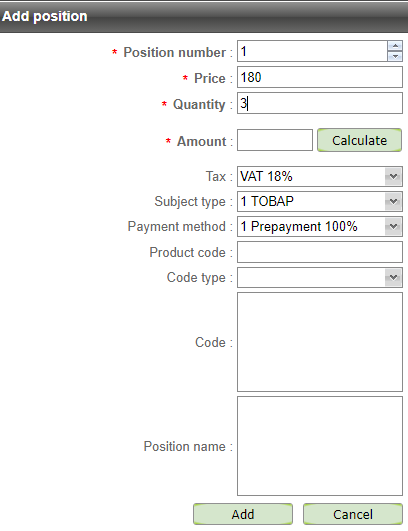This screenshot has width=408, height=531.
Task: Click the Add position dialog title bar
Action: click(204, 16)
